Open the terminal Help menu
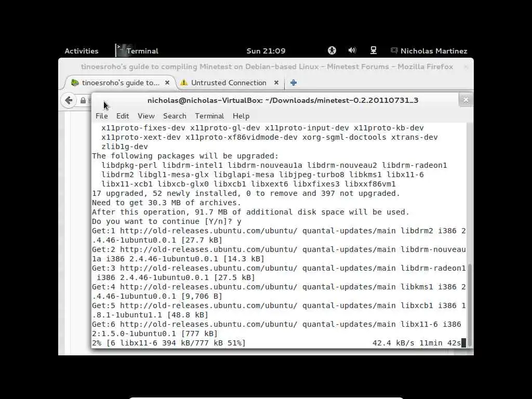Viewport: 532px width, 399px height. (x=241, y=116)
